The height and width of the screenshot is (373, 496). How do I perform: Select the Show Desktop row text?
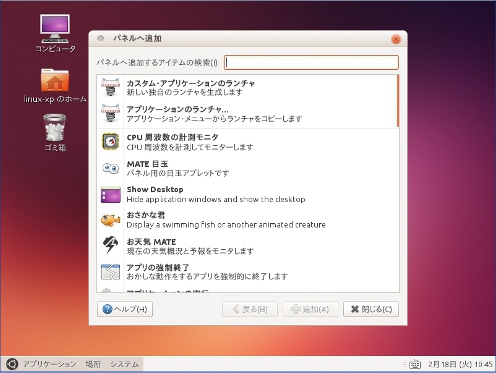[155, 189]
